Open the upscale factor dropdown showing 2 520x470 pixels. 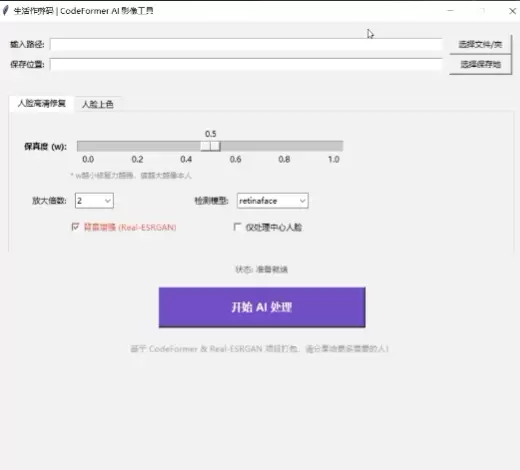click(94, 201)
